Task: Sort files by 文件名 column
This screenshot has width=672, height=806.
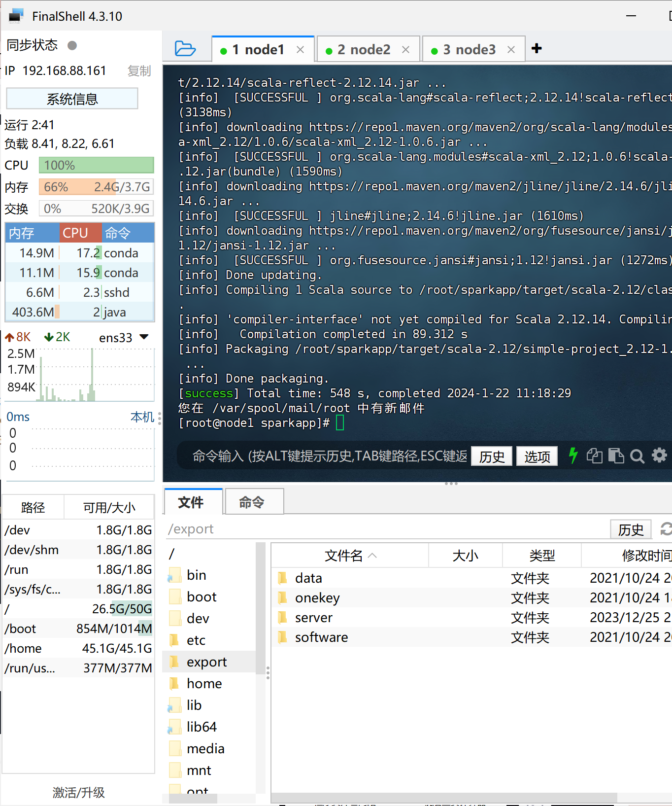Action: coord(350,556)
